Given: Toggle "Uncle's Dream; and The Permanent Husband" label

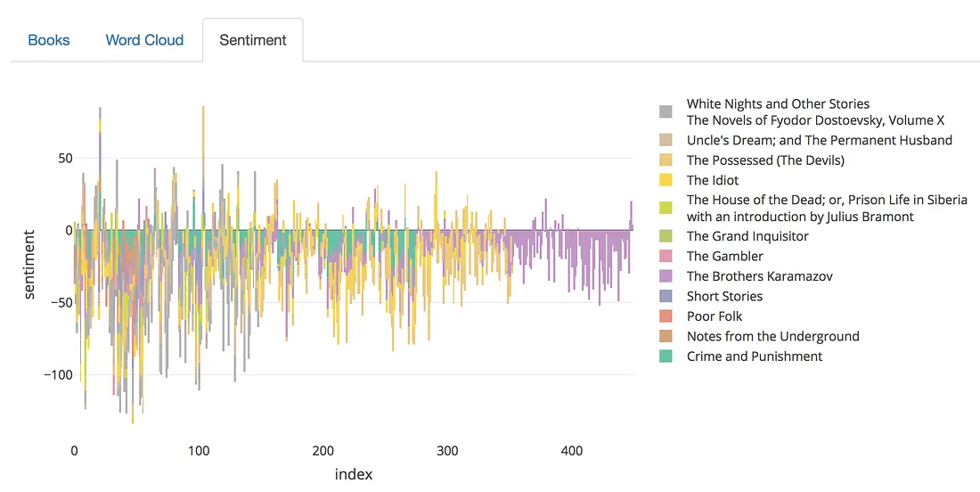Looking at the screenshot, I should coord(820,140).
